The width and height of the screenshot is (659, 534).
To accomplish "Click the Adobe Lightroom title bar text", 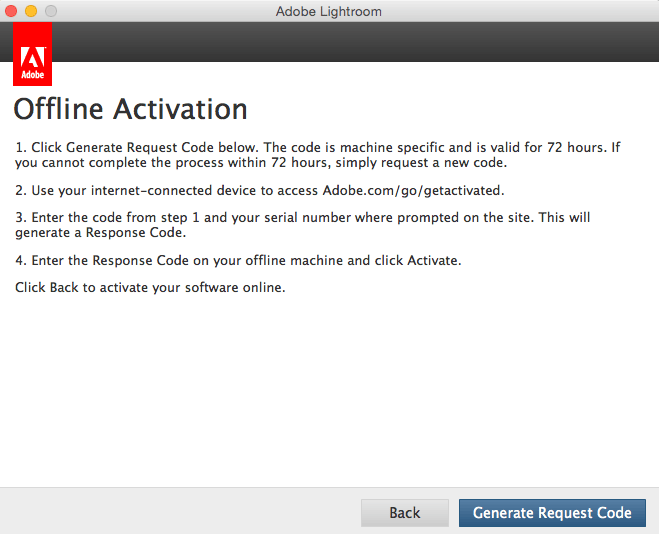I will (329, 11).
